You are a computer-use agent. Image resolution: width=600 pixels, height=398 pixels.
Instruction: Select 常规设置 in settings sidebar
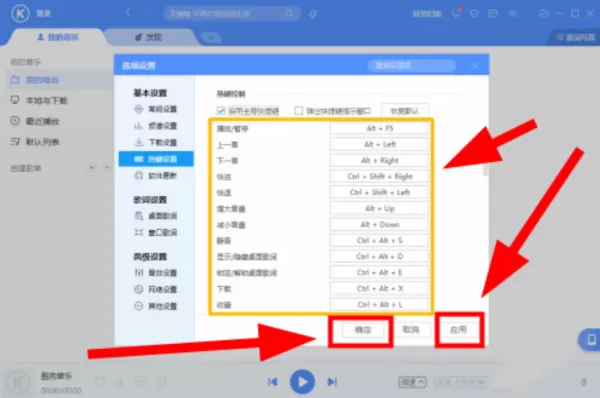tap(156, 109)
